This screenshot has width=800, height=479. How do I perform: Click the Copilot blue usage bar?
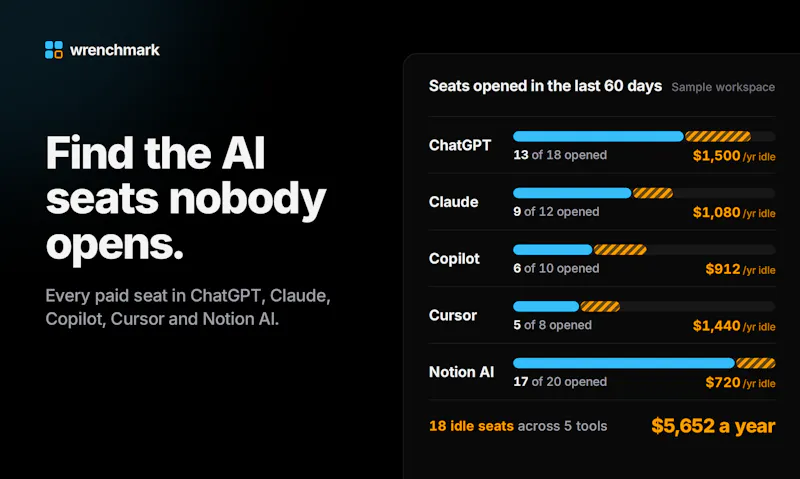(x=553, y=249)
